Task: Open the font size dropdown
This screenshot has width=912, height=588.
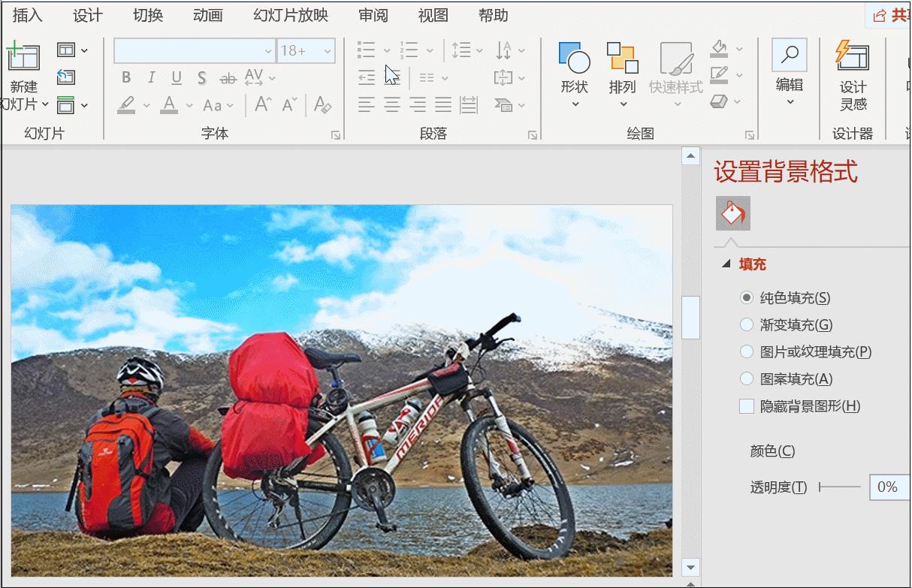Action: click(328, 51)
